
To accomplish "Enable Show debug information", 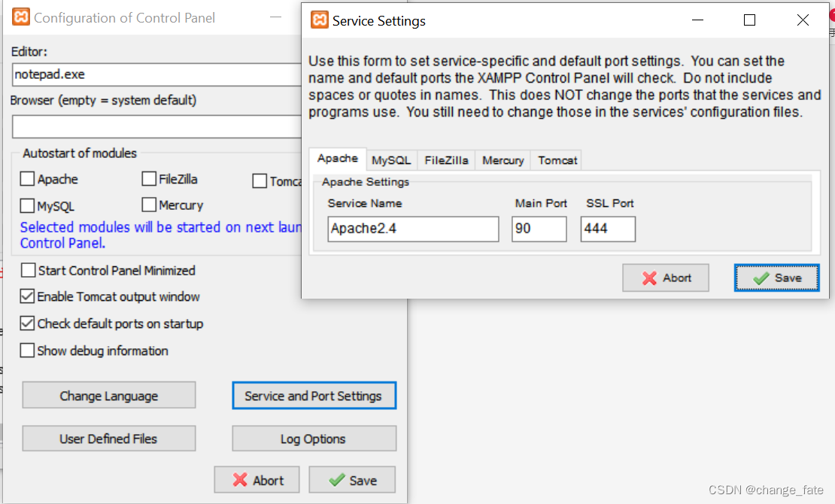I will (28, 351).
